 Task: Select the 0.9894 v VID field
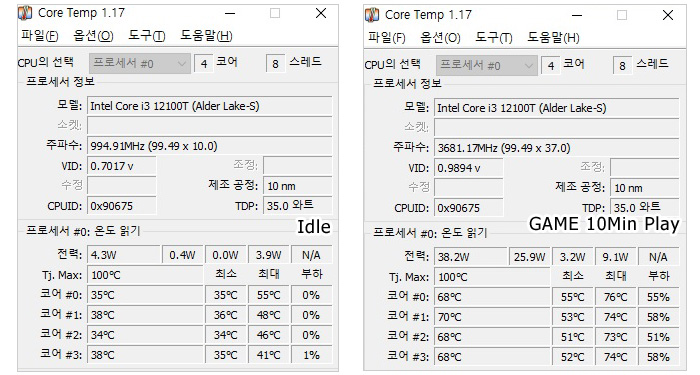[x=469, y=168]
